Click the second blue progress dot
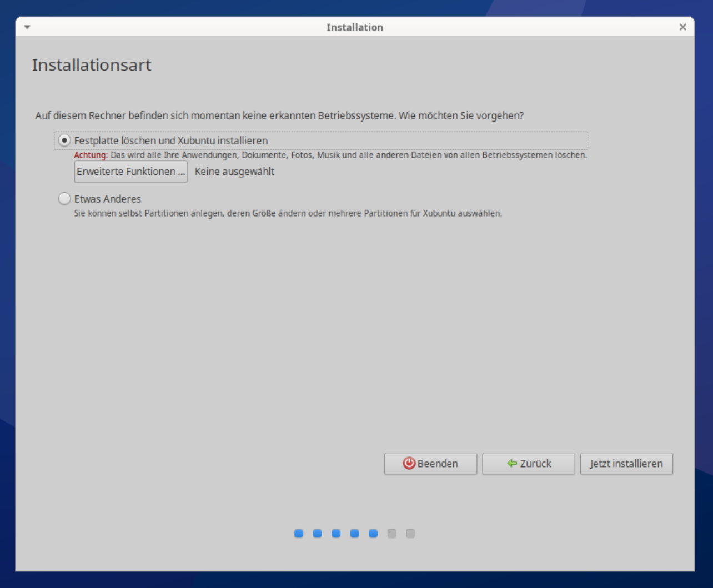The height and width of the screenshot is (588, 713). 318,534
